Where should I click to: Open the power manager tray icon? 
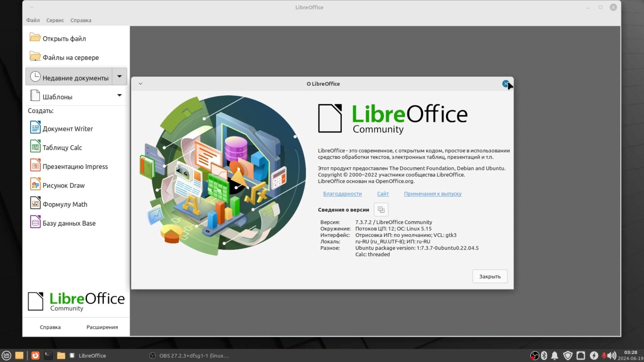point(594,356)
